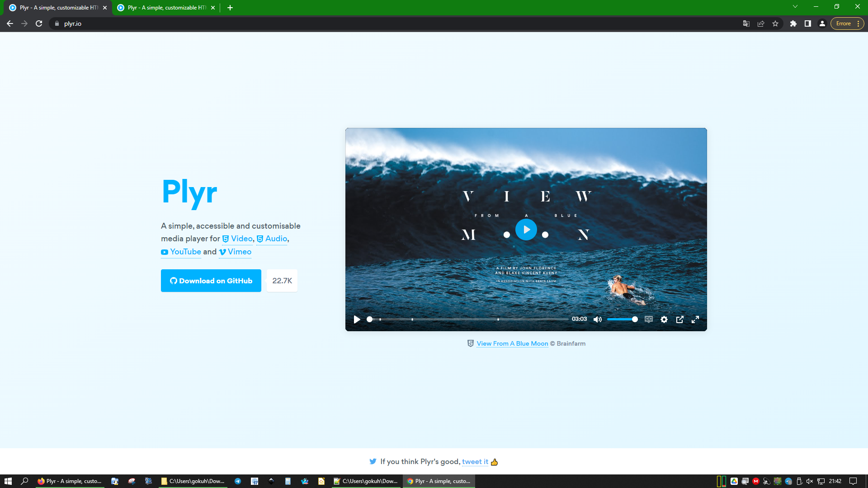The image size is (868, 488).
Task: Mute the video with the speaker icon
Action: coord(597,319)
